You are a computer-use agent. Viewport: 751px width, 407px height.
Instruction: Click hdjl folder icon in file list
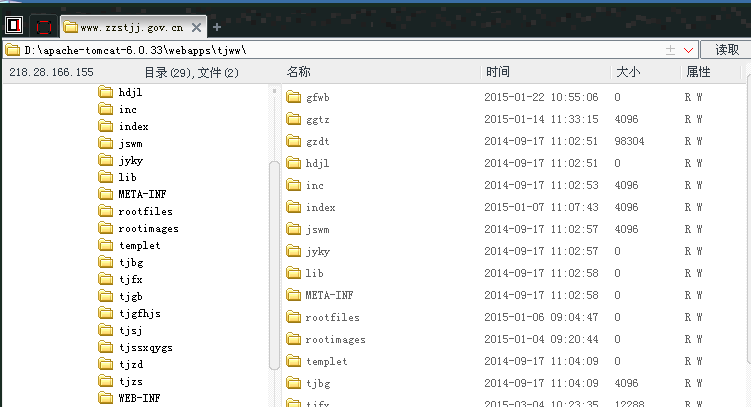pyautogui.click(x=294, y=163)
